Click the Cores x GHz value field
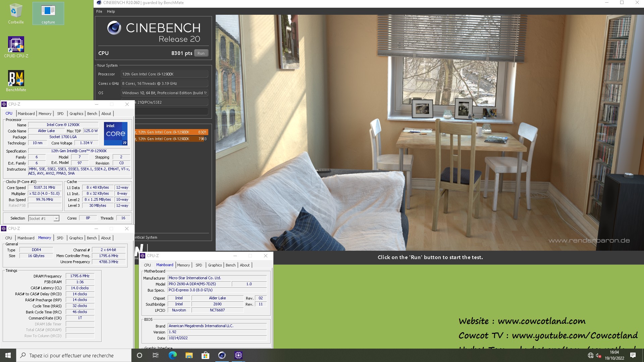Image resolution: width=644 pixels, height=362 pixels. point(164,83)
